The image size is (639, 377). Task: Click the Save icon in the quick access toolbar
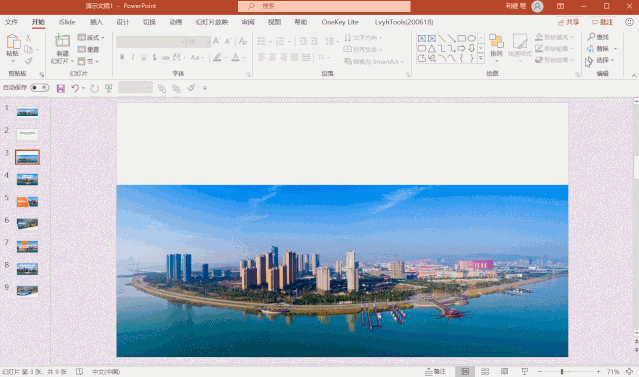[61, 88]
